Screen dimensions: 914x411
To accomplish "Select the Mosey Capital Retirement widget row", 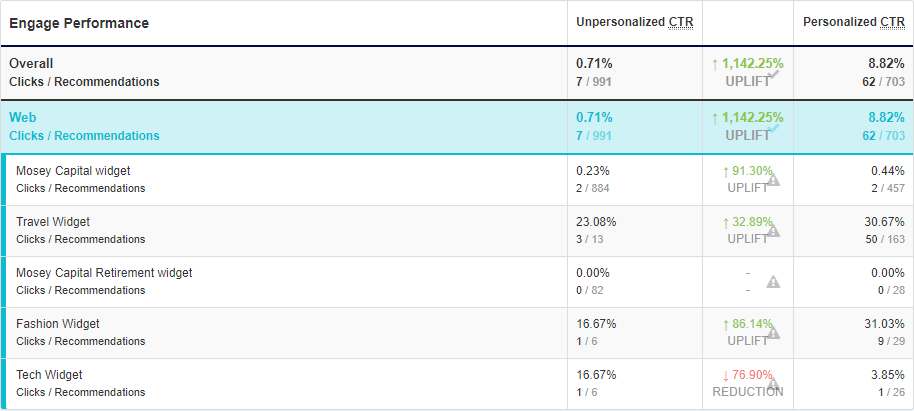I will [457, 282].
